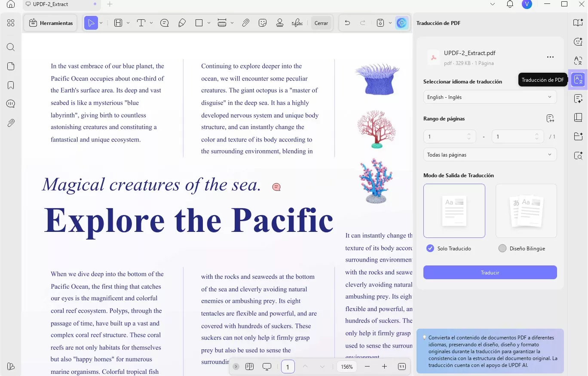Image resolution: width=588 pixels, height=376 pixels.
Task: Open the page thumbnails panel in left sidebar
Action: point(11,66)
